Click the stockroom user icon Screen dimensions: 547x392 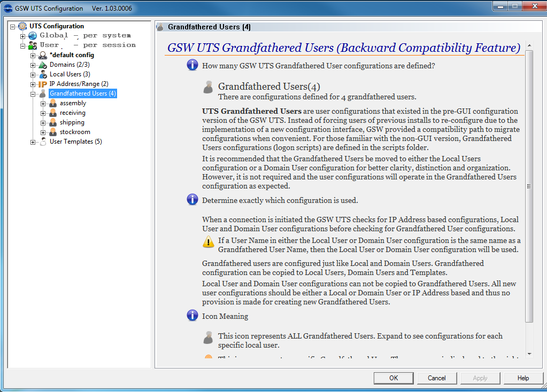(53, 132)
